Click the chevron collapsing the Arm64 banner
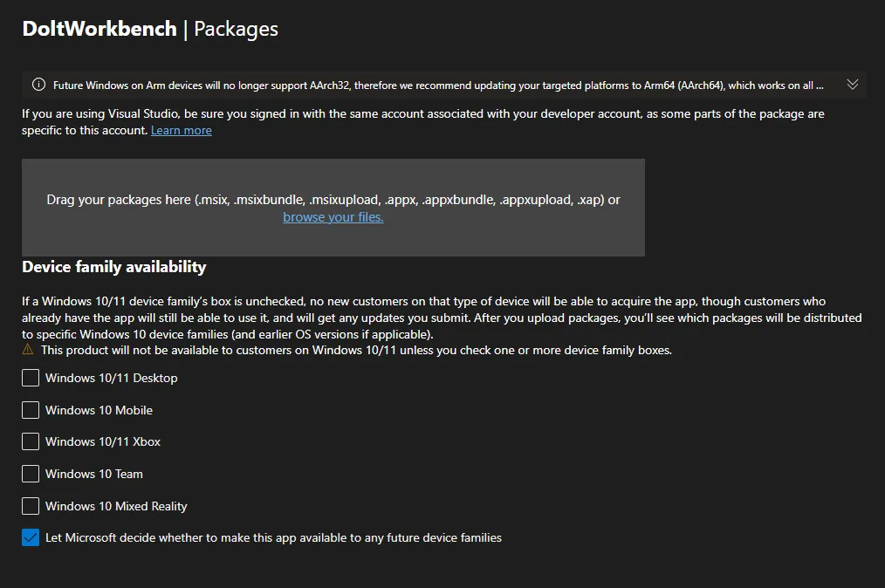Viewport: 885px width, 588px height. tap(853, 85)
